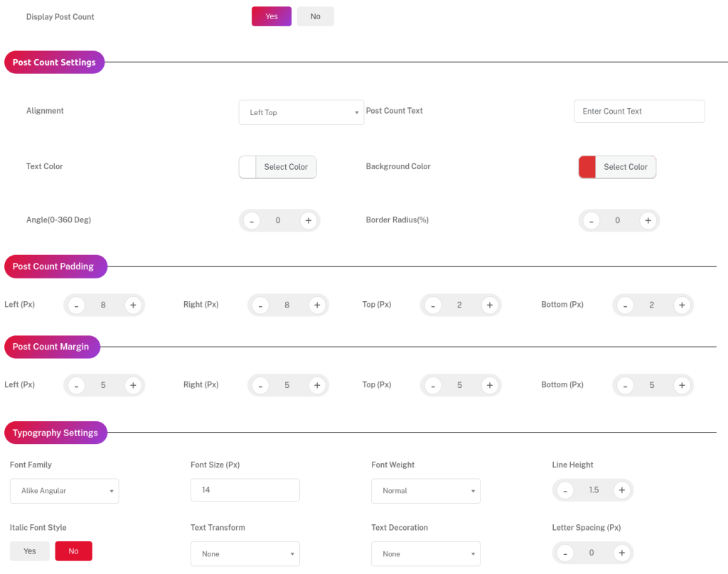Increase the Angle value with plus
Viewport: 728px width, 574px height.
pos(308,221)
